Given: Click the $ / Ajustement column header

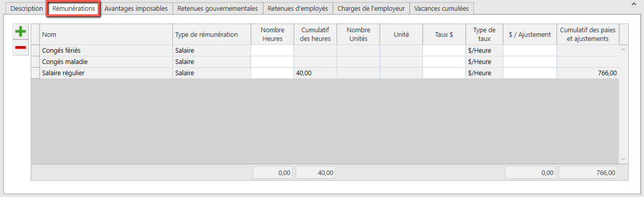Looking at the screenshot, I should point(530,34).
